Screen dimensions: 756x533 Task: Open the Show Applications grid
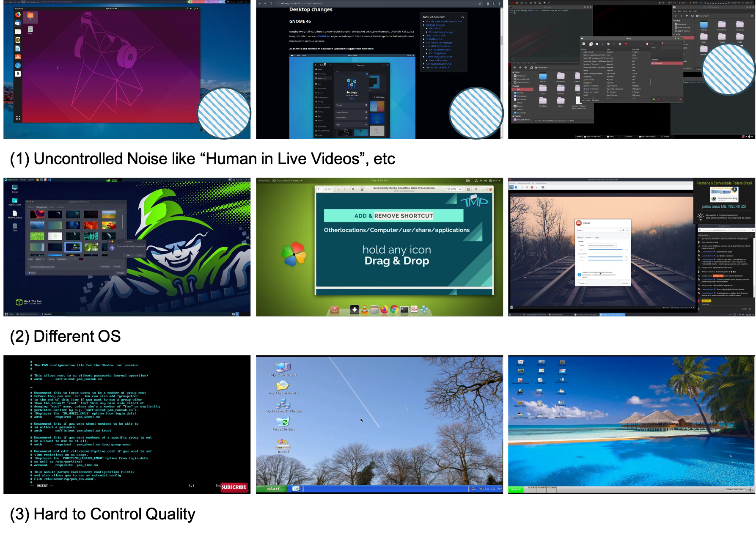click(18, 119)
